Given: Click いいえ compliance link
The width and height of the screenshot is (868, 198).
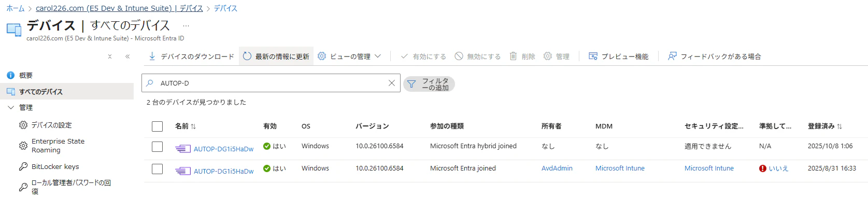Looking at the screenshot, I should [x=778, y=168].
